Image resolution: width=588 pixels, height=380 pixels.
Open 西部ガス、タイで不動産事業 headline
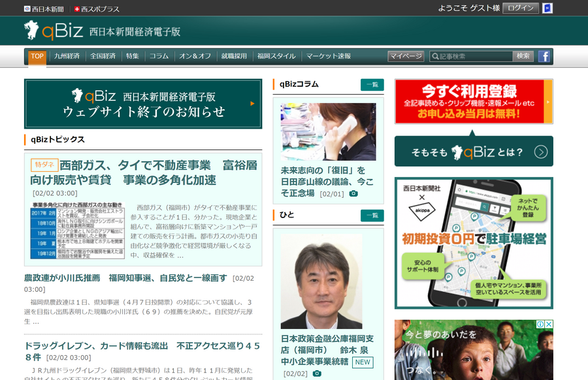coord(144,172)
